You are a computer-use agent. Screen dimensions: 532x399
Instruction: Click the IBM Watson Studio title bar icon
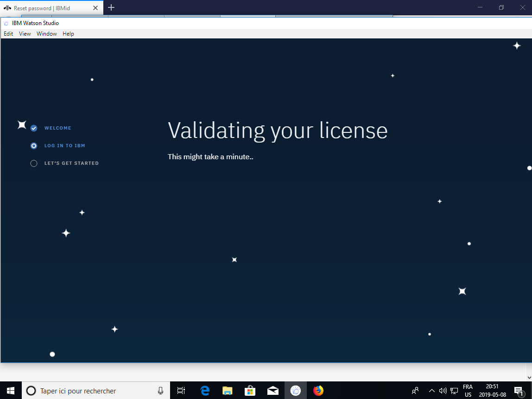[x=6, y=23]
